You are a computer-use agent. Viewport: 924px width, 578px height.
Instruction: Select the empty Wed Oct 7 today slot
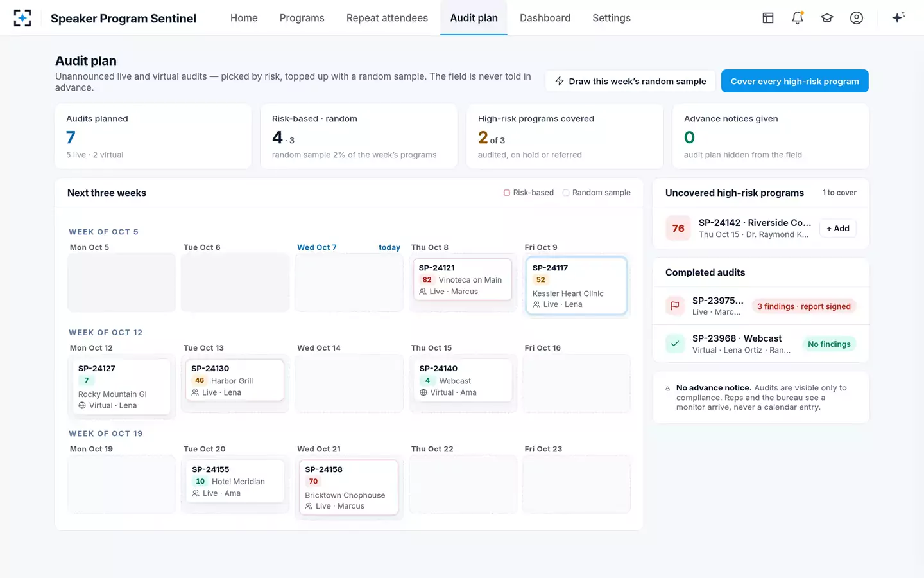pos(349,283)
